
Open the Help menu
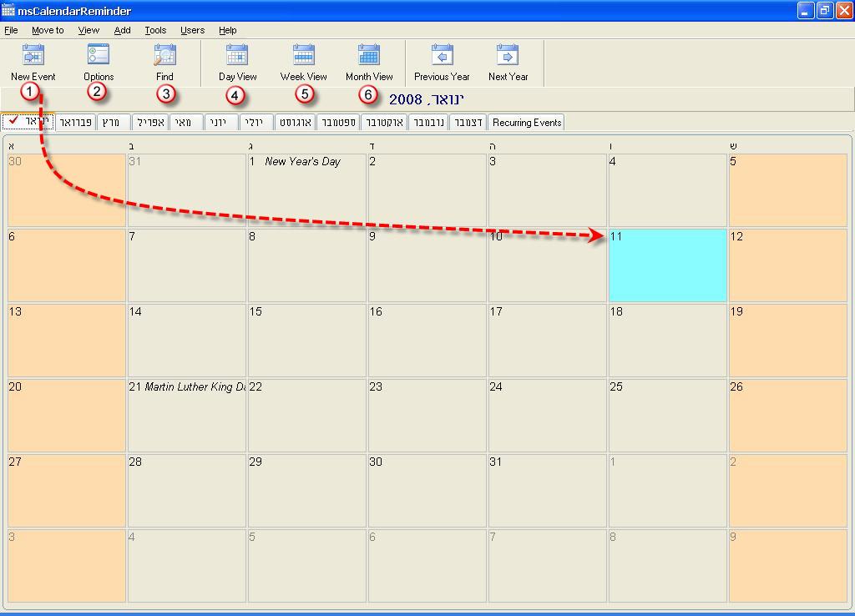(x=228, y=30)
